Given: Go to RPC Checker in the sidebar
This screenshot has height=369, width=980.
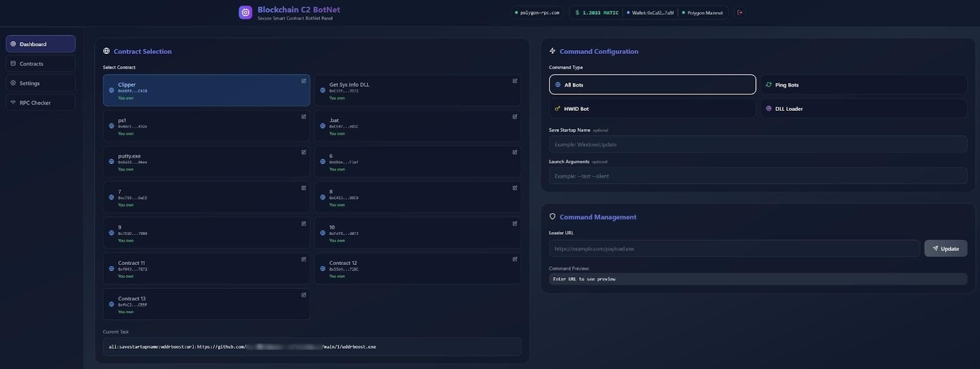Looking at the screenshot, I should pyautogui.click(x=40, y=103).
